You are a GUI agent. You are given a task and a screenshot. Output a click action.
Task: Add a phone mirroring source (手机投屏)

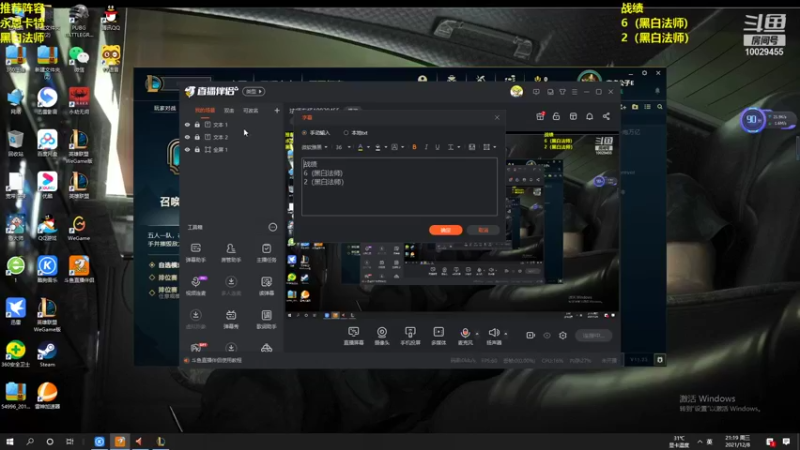[410, 336]
